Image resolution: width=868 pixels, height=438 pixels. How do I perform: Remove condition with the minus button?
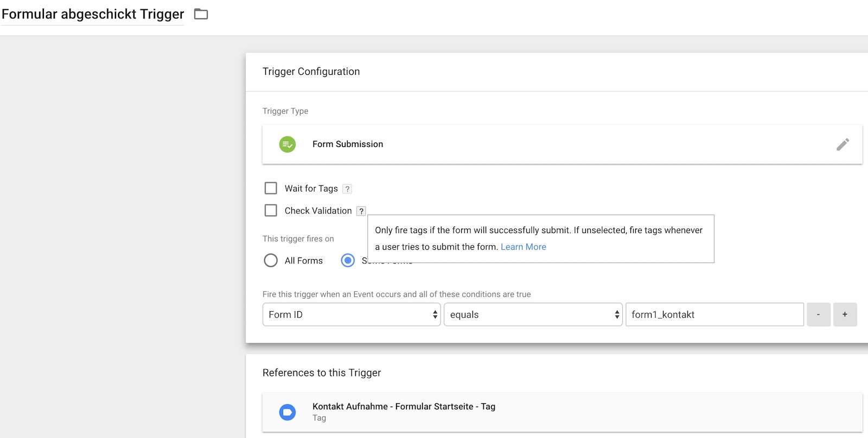click(818, 314)
